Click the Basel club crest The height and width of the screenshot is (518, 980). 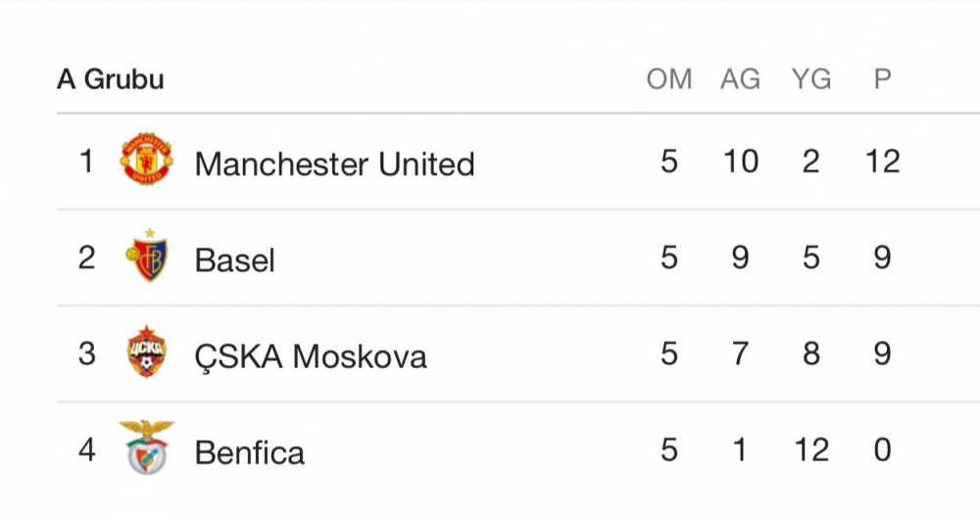(147, 258)
